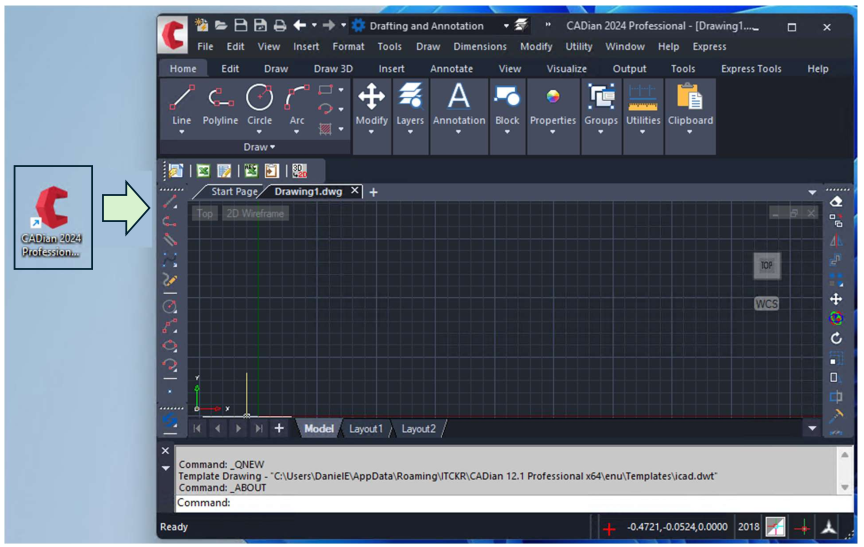
Task: Switch to the Layout1 tab
Action: tap(365, 429)
